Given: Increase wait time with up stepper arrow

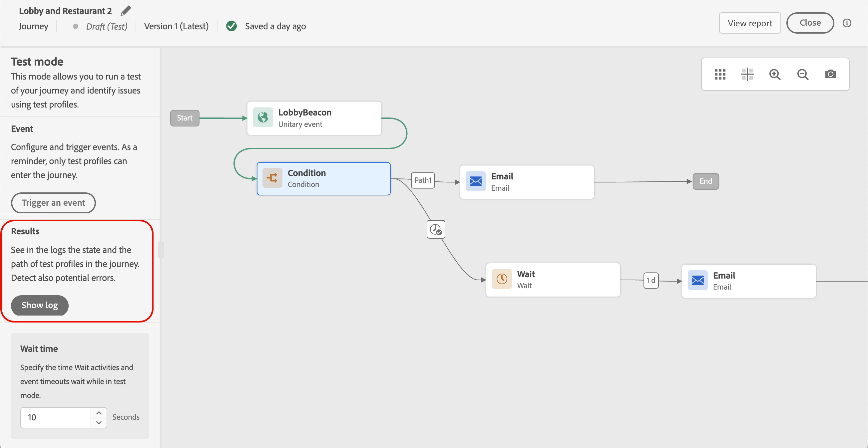Looking at the screenshot, I should coord(99,413).
